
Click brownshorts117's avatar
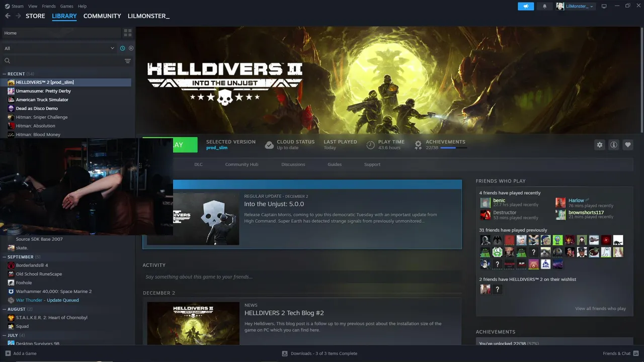click(x=560, y=215)
